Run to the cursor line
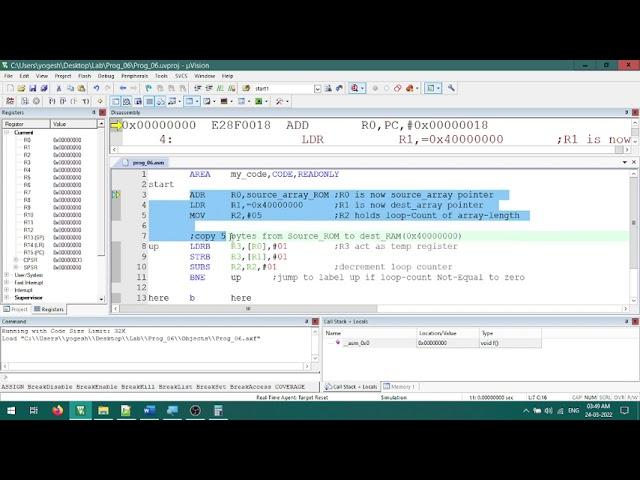The height and width of the screenshot is (480, 640). coord(85,101)
